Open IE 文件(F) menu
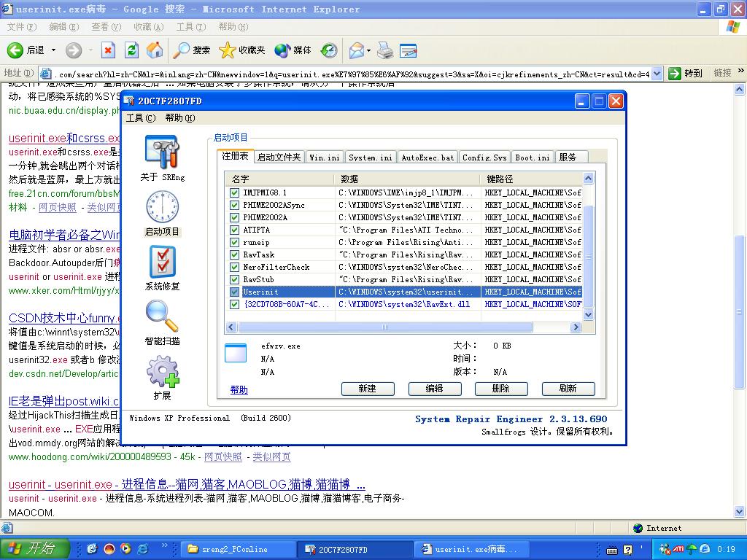 coord(22,27)
